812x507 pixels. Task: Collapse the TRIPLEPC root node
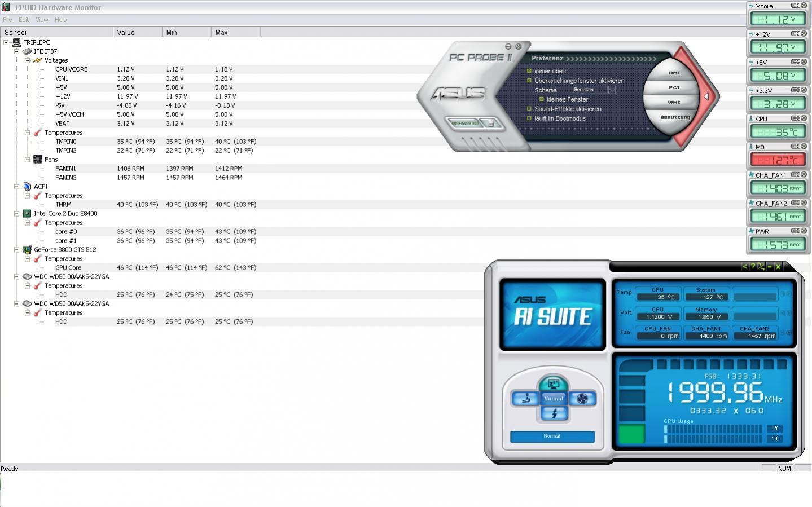coord(6,42)
